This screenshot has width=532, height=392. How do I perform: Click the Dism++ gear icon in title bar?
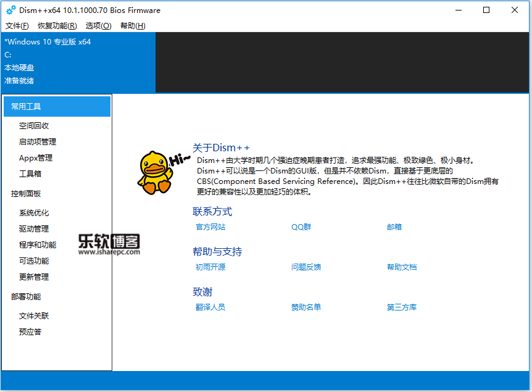click(x=11, y=10)
